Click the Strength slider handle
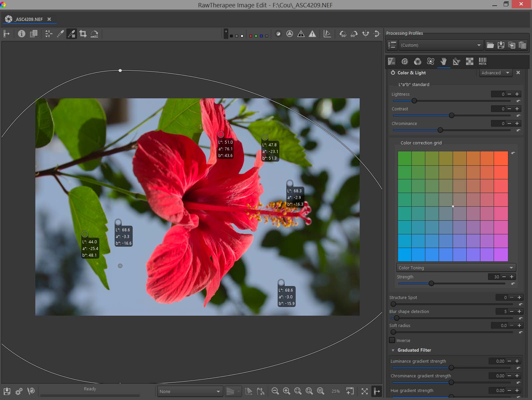Image resolution: width=532 pixels, height=400 pixels. pyautogui.click(x=431, y=283)
